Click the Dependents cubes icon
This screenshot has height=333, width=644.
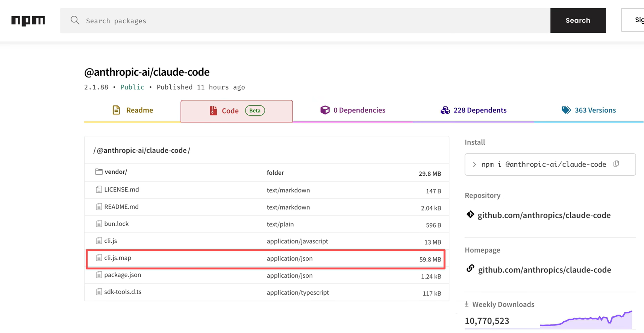pos(445,110)
